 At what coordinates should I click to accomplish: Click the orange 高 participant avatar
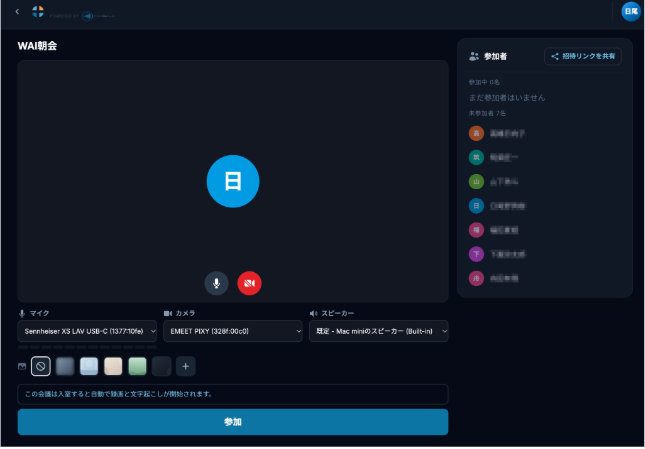[x=476, y=133]
